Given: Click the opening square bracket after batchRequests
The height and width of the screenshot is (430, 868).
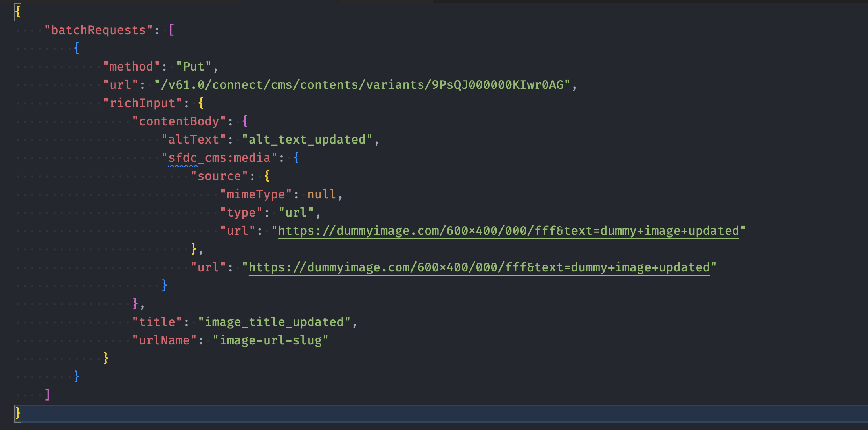Looking at the screenshot, I should click(171, 30).
